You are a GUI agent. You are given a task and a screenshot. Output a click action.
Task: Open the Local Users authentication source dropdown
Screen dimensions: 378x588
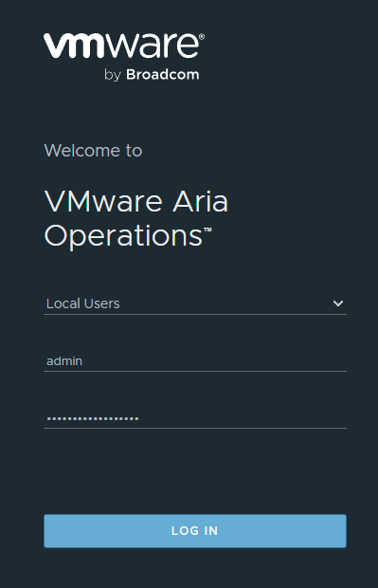pyautogui.click(x=195, y=303)
